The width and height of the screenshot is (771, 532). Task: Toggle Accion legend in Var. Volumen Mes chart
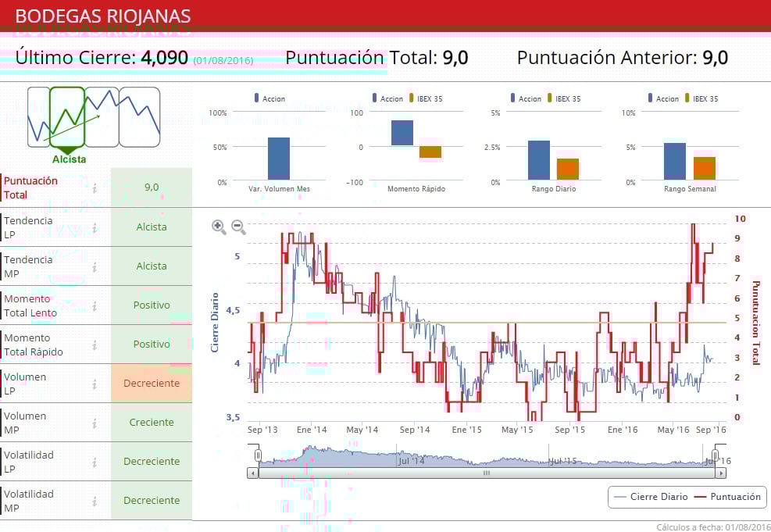[x=269, y=98]
